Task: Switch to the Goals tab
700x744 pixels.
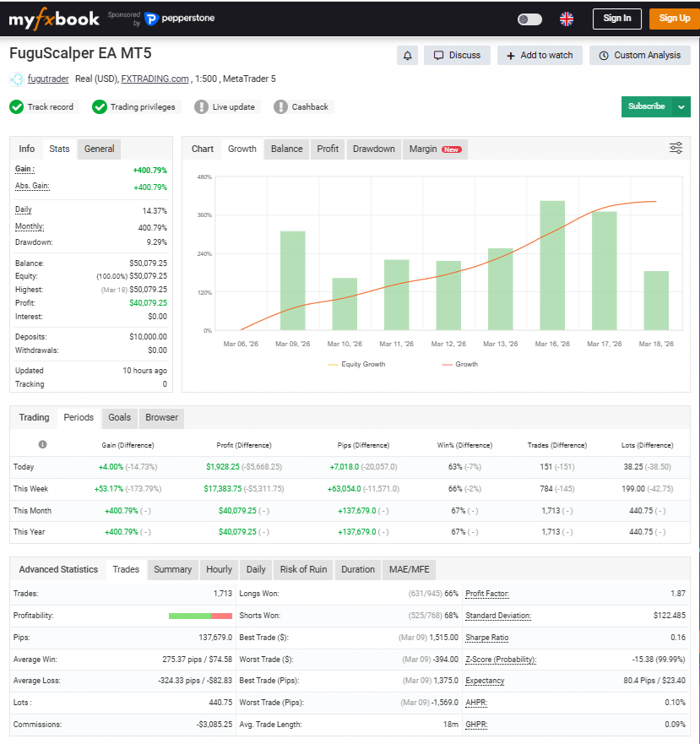Action: click(120, 417)
